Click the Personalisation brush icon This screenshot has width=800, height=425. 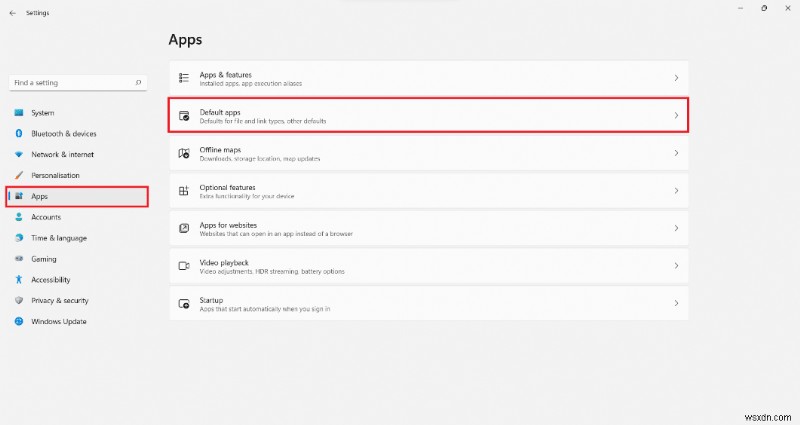coord(18,175)
